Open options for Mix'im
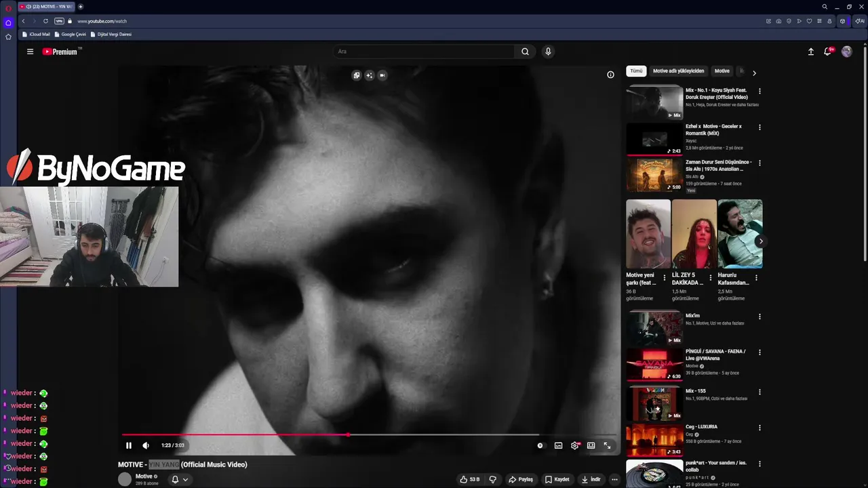This screenshot has height=488, width=868. click(759, 317)
